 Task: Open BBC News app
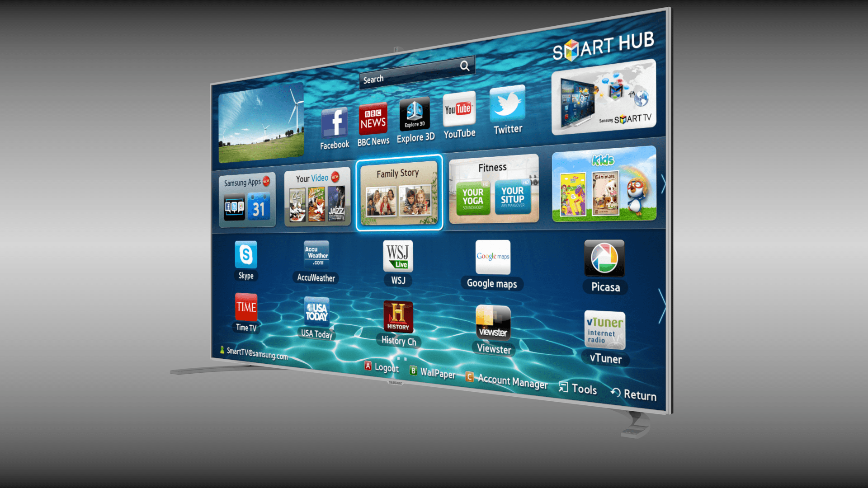(x=373, y=118)
